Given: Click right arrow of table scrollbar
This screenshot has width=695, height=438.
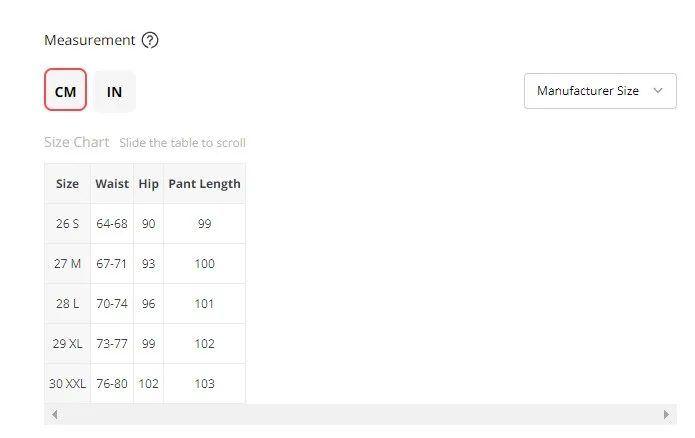Looking at the screenshot, I should [x=667, y=414].
